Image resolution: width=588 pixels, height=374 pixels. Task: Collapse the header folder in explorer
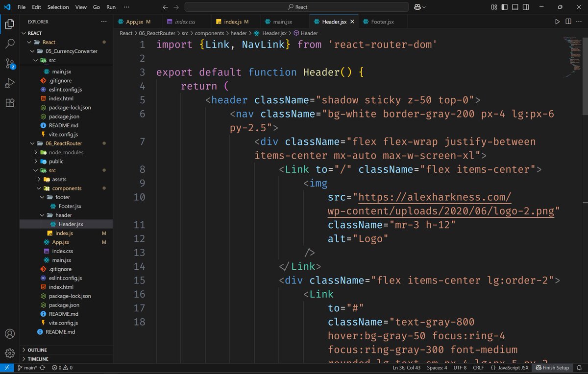point(64,215)
